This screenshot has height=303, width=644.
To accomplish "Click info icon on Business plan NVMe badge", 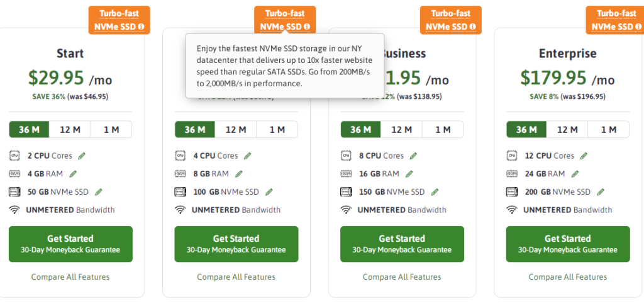I will 473,26.
